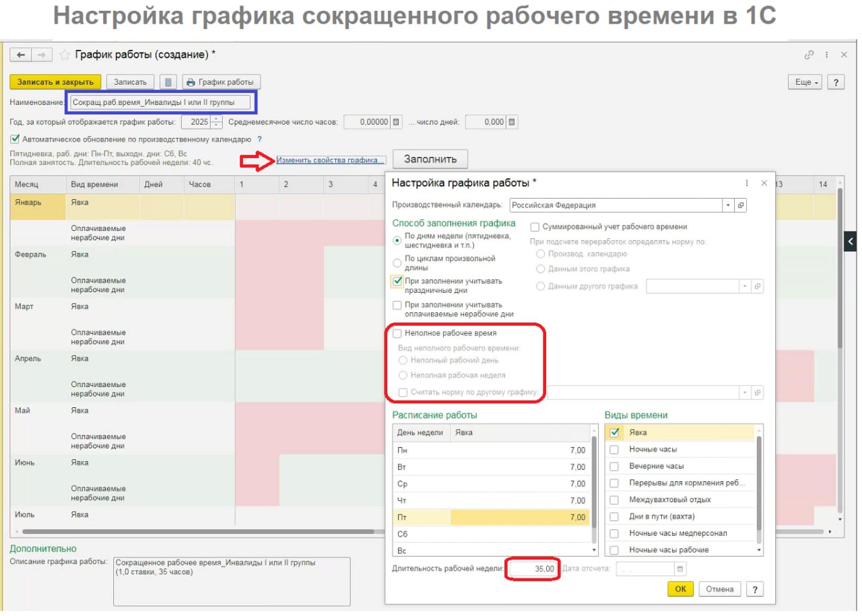Open the calendar picker of Дата отсчета
This screenshot has height=616, width=862.
click(679, 569)
